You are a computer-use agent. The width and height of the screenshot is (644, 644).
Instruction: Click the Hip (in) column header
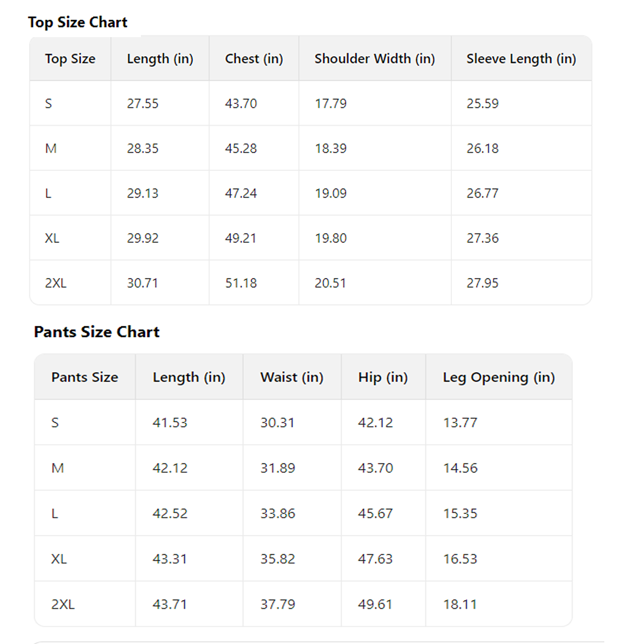point(383,377)
